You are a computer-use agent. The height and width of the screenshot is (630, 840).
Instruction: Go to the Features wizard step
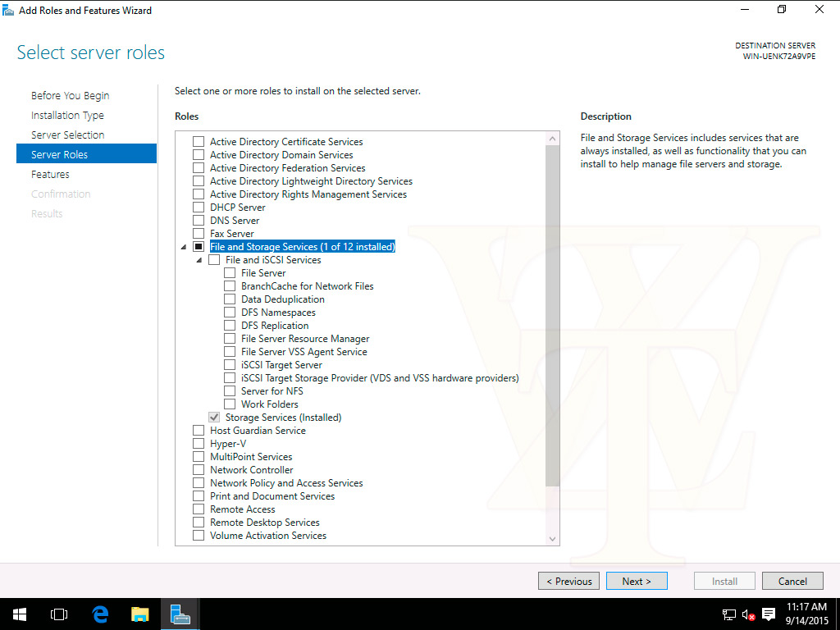coord(50,174)
